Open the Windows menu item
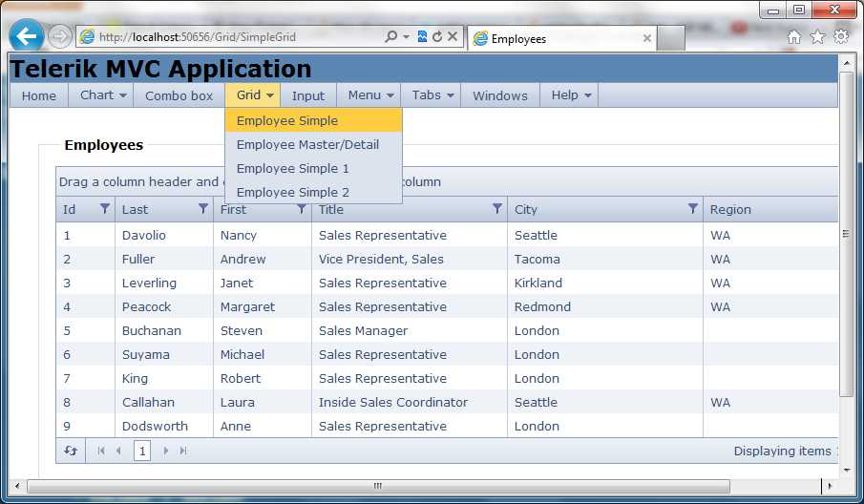Image resolution: width=864 pixels, height=504 pixels. pos(500,95)
